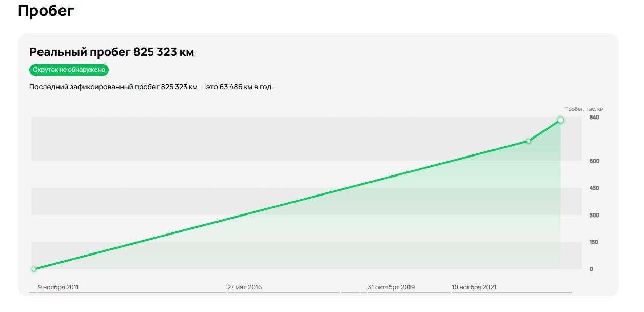This screenshot has width=644, height=312.
Task: Click the 600 value on the mileage axis
Action: click(594, 161)
